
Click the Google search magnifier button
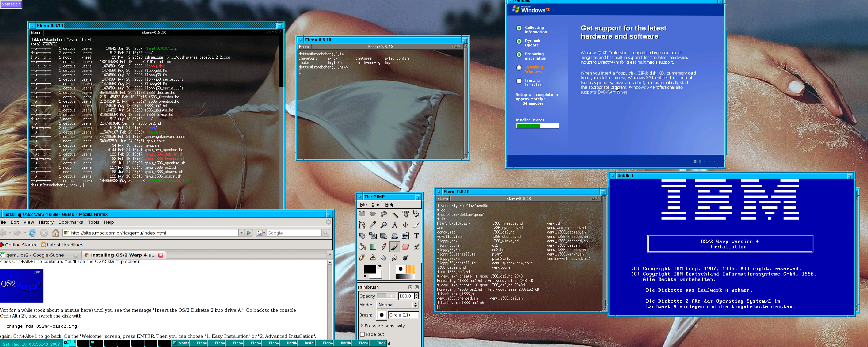325,233
